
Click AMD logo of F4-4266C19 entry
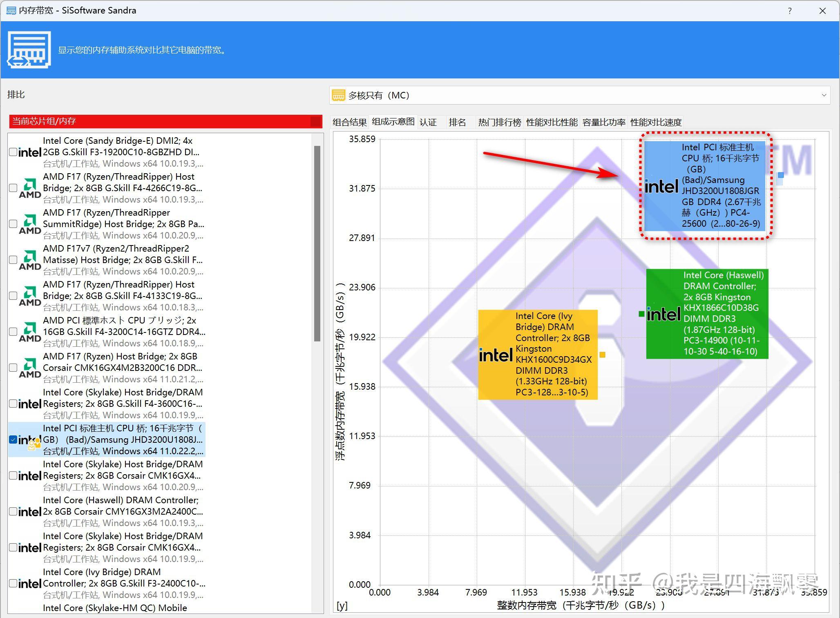[30, 188]
